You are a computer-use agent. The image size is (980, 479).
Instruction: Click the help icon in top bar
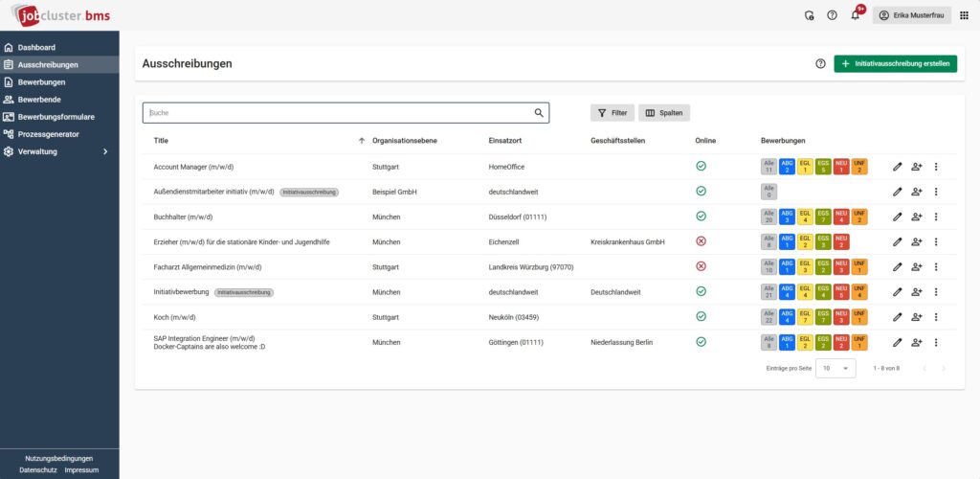[832, 15]
